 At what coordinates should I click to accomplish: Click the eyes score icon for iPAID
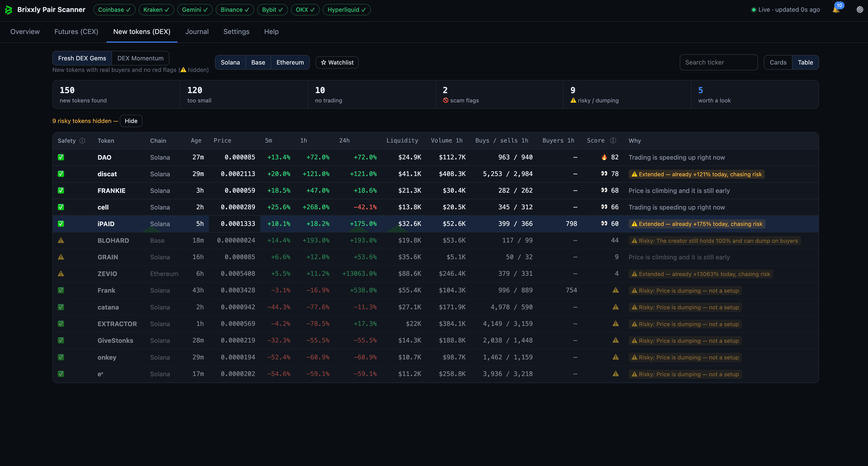coord(604,224)
